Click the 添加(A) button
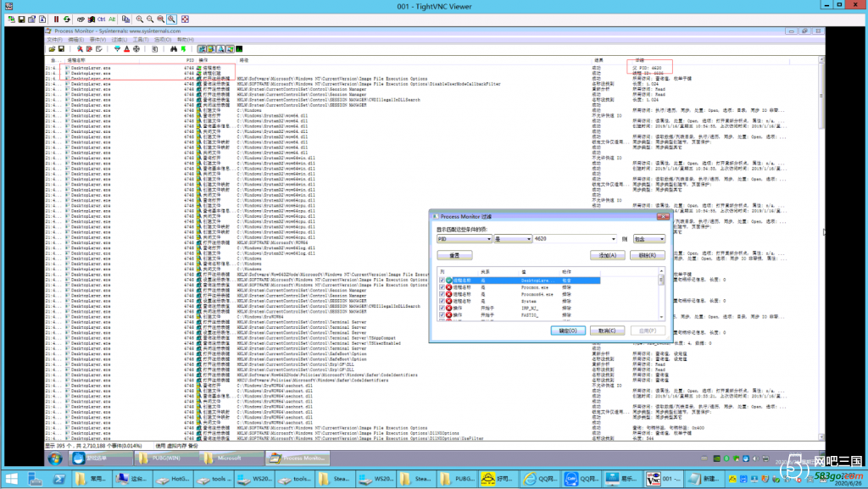 607,256
